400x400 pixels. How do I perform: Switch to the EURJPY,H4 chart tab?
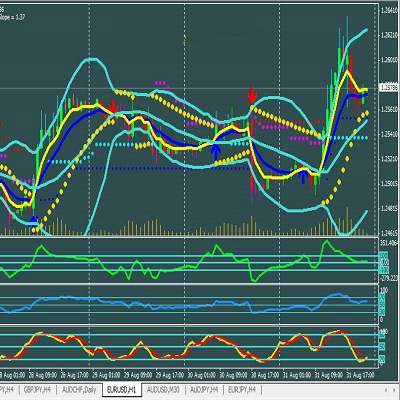pyautogui.click(x=242, y=389)
